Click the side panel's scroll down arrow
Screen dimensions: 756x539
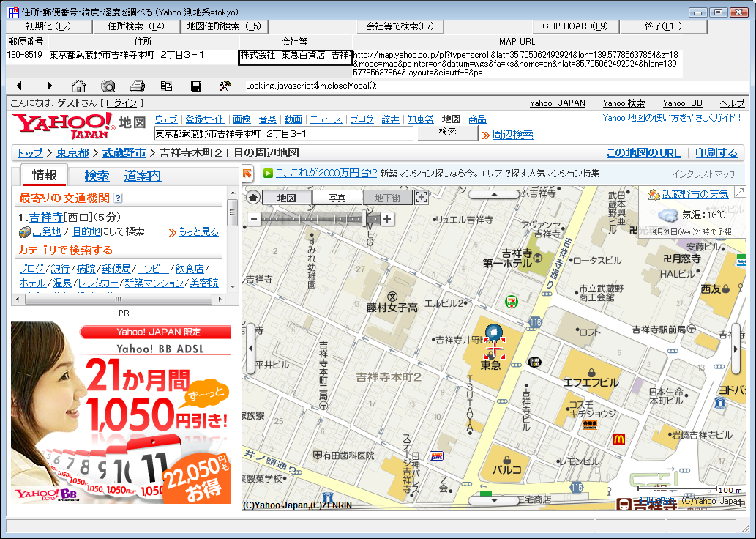[233, 286]
